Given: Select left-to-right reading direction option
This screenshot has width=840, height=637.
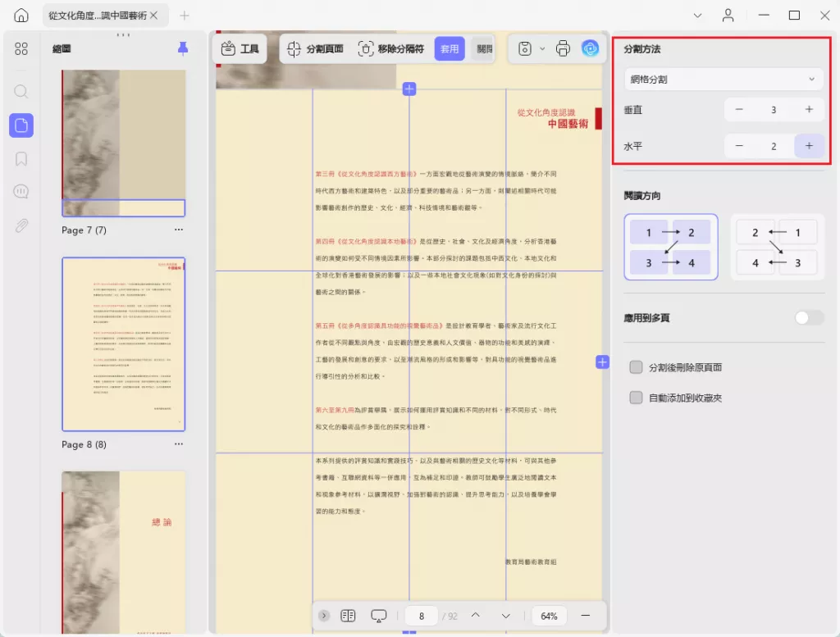Looking at the screenshot, I should pos(671,248).
